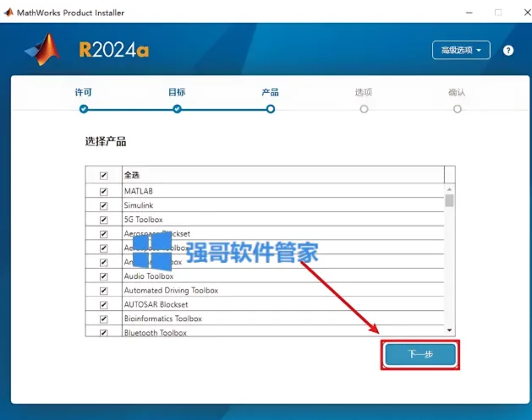Select the Bluetooth Toolbox row text

pos(156,333)
